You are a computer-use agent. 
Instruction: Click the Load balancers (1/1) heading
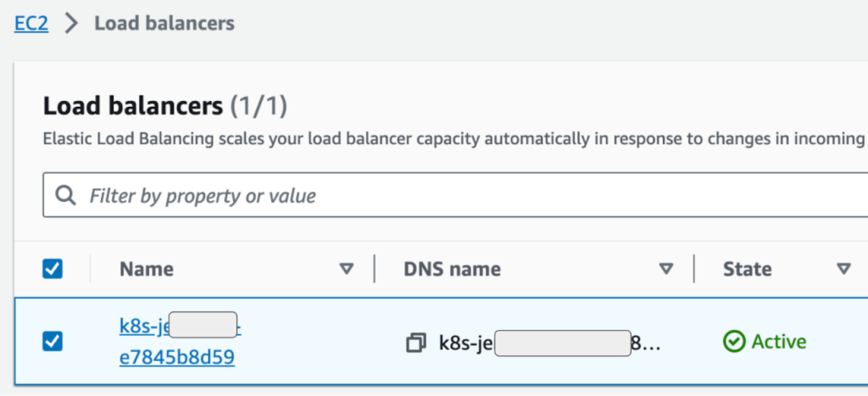coord(165,106)
